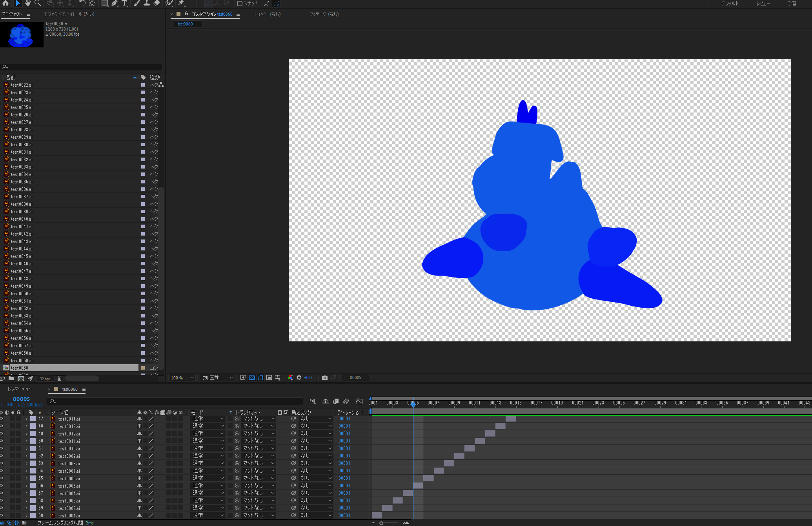812x526 pixels.
Task: Open the エフェクトコントロール panel tab
Action: click(69, 14)
